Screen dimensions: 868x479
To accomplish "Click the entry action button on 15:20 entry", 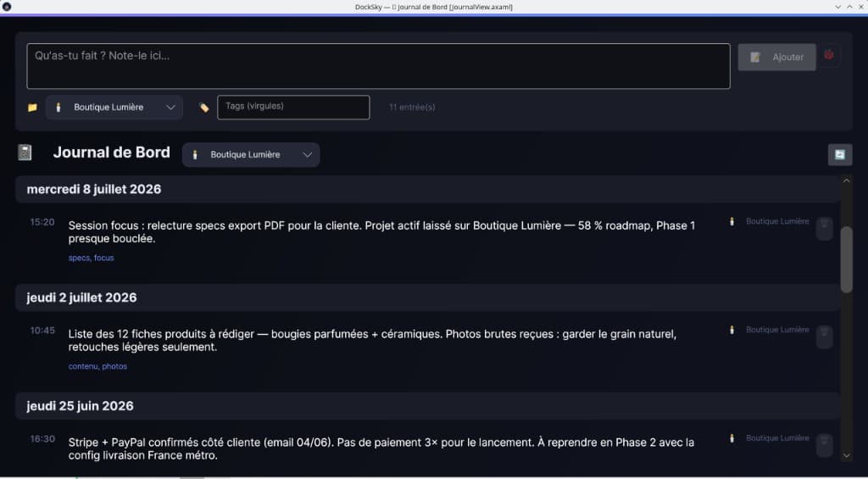I will tap(824, 228).
